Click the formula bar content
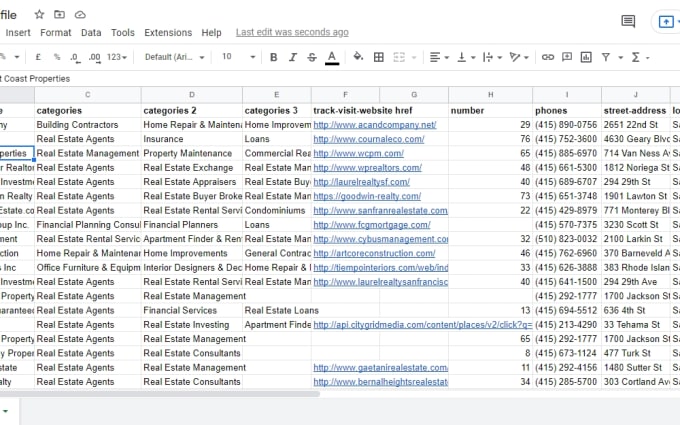680x425 pixels. (35, 78)
